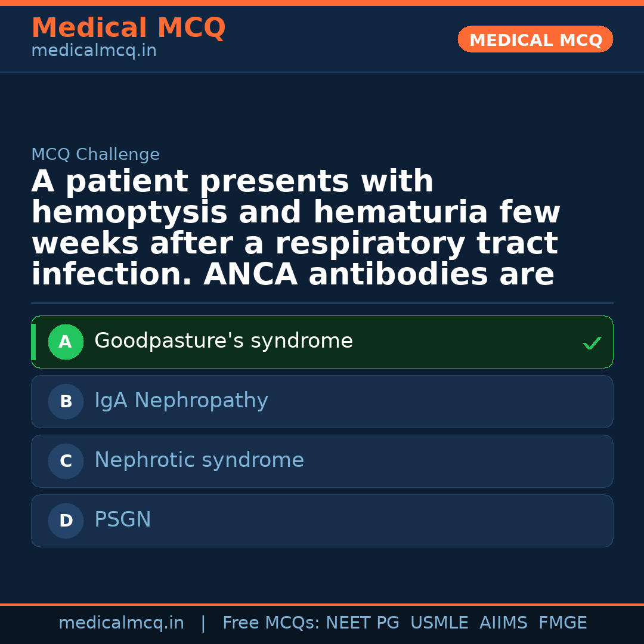Viewport: 644px width, 644px height.
Task: Pick the PSGN option
Action: coord(123,520)
